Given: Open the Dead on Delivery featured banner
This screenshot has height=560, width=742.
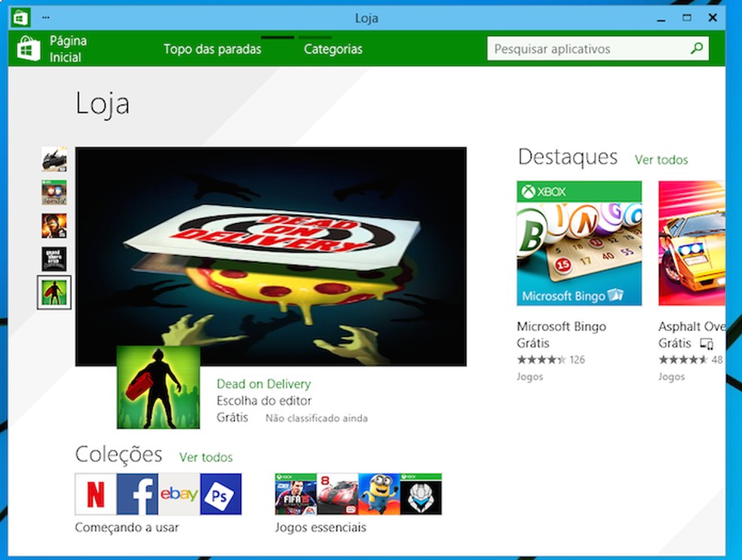Looking at the screenshot, I should (271, 256).
